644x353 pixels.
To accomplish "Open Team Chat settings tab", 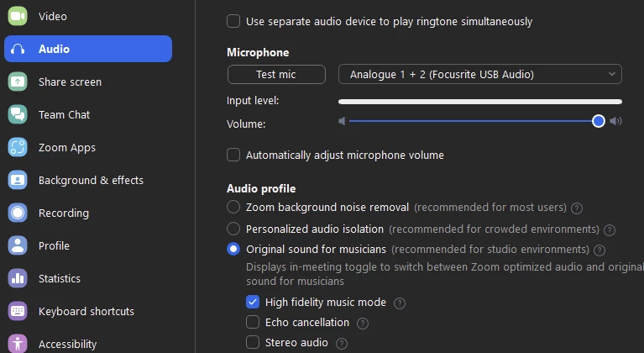I will [x=88, y=114].
